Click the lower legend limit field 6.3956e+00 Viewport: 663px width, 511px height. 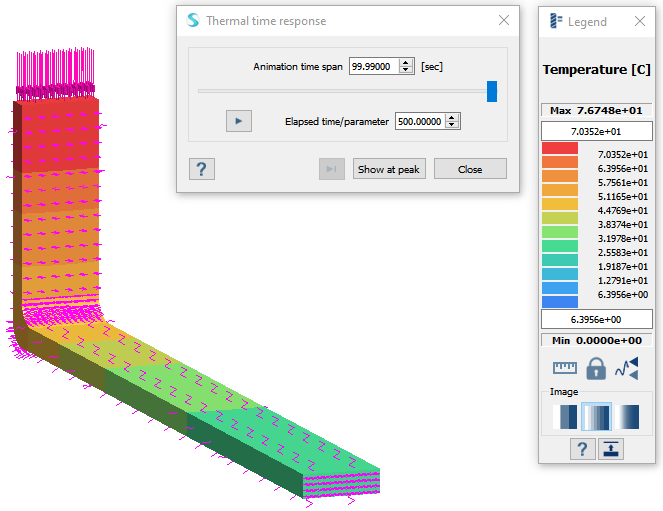[597, 320]
